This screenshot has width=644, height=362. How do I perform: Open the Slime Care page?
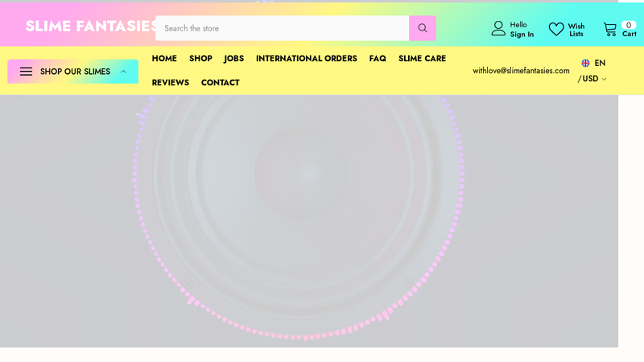pos(422,58)
